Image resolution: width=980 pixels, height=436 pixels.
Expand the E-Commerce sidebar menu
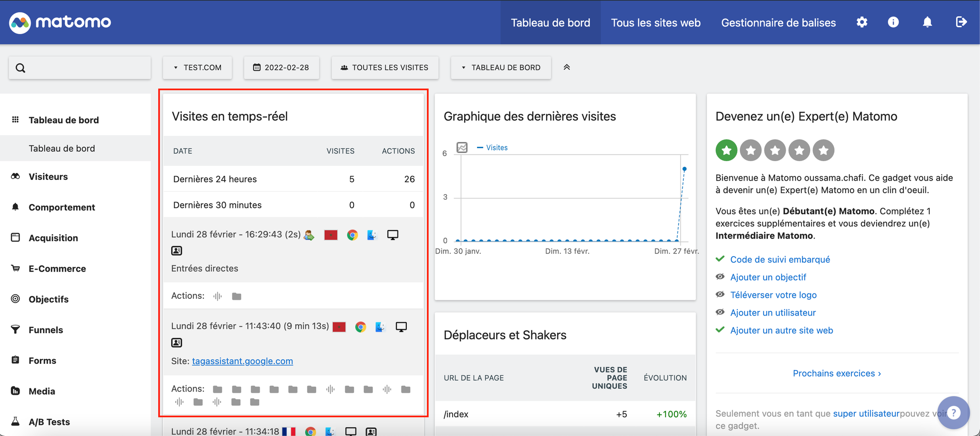tap(57, 268)
